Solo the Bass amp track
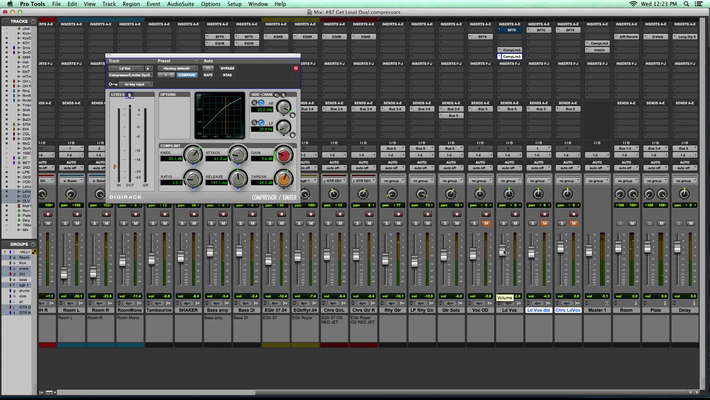Screen dimensions: 710x400 coord(211,223)
